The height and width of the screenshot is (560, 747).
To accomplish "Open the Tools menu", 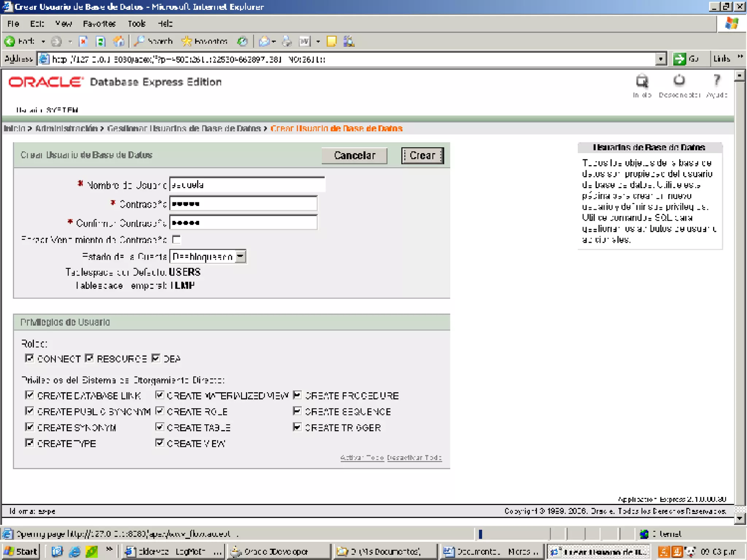I will click(x=137, y=24).
